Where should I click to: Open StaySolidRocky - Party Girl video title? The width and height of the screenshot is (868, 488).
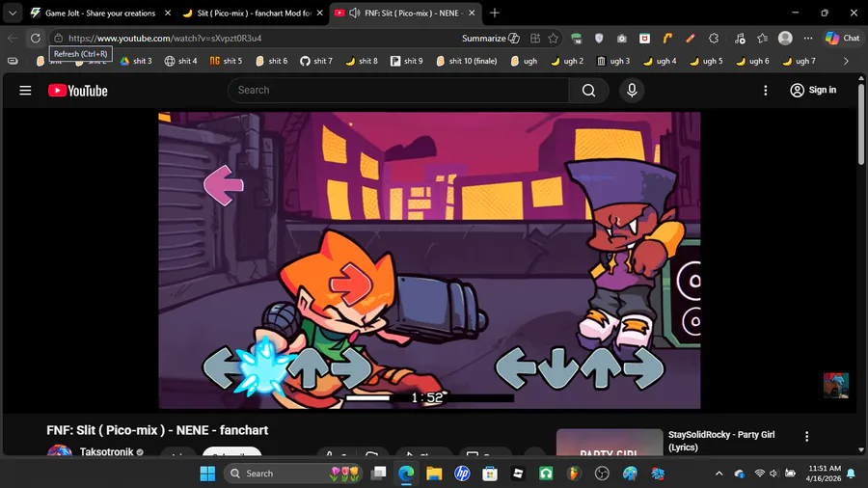coord(721,441)
